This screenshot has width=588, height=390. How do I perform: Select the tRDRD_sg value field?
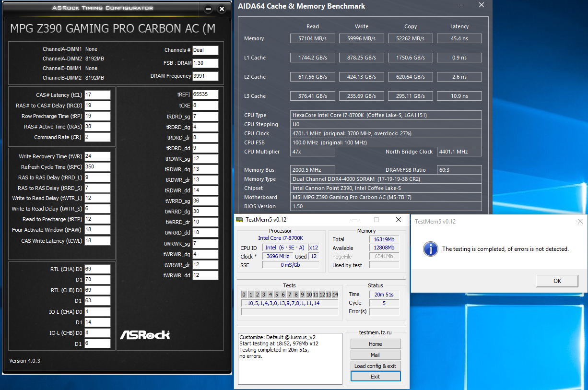(x=205, y=117)
